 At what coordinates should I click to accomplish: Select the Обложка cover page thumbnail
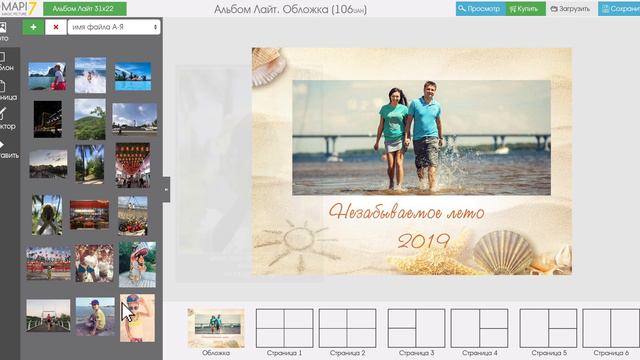point(216,328)
